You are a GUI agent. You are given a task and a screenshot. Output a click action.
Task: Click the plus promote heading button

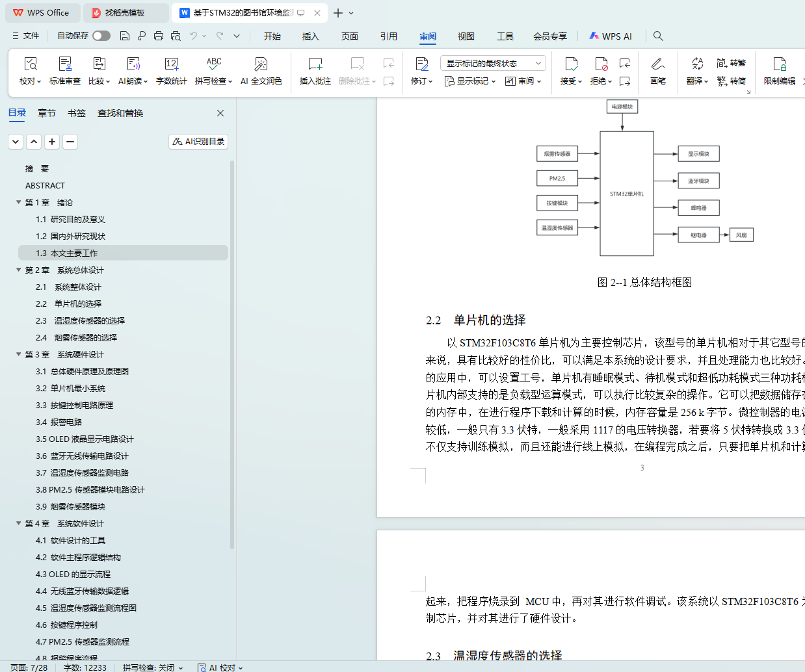(x=52, y=141)
